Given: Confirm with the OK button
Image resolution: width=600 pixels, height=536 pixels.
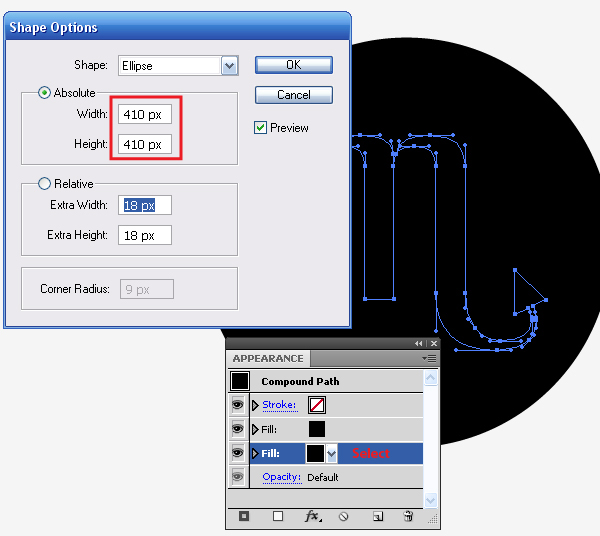Looking at the screenshot, I should click(x=294, y=65).
